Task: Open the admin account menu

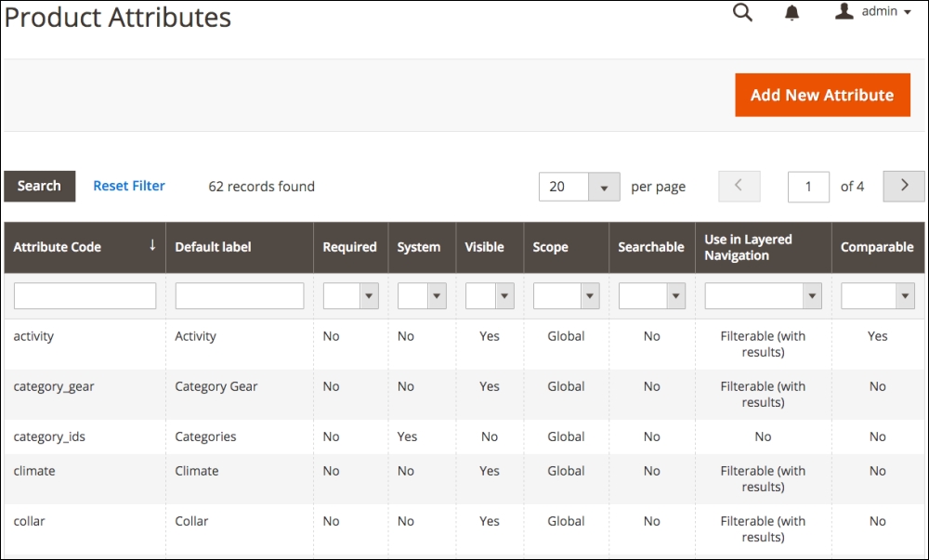Action: click(x=872, y=12)
